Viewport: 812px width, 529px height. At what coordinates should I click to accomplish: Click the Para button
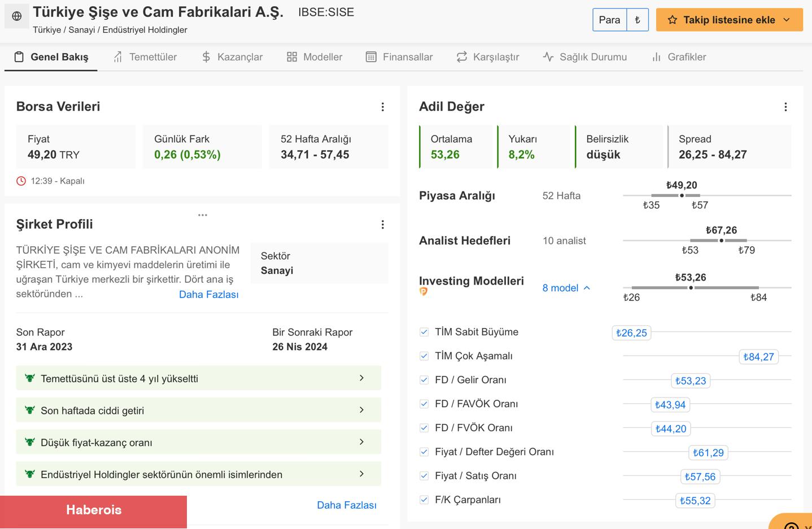[609, 20]
